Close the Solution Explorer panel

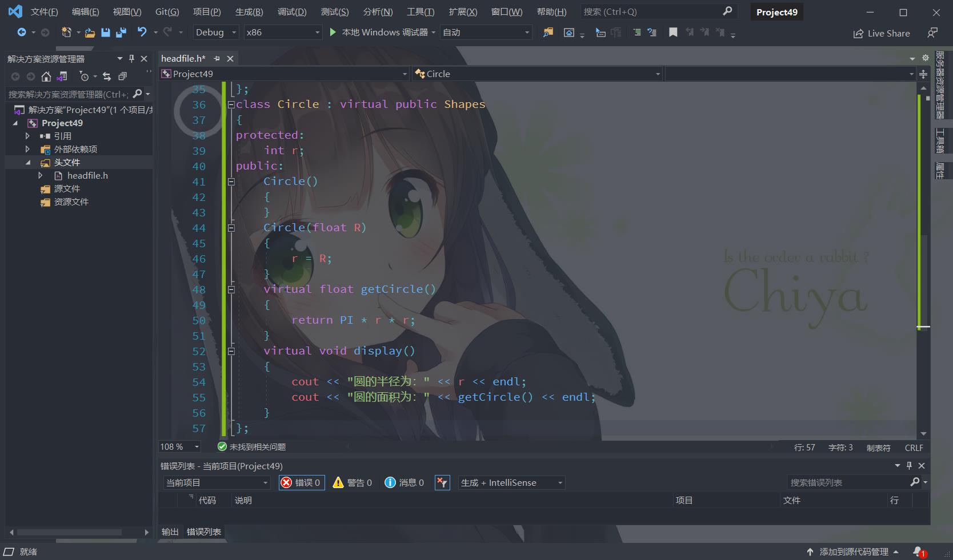[x=144, y=59]
